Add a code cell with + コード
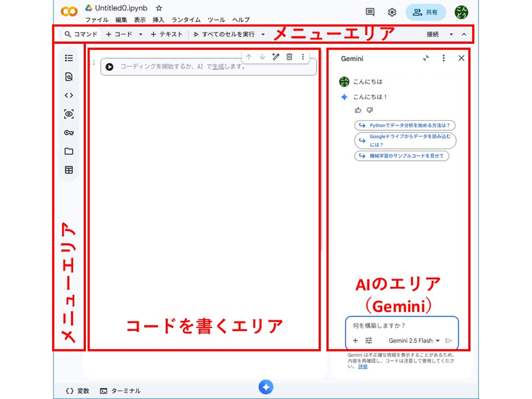Screen dimensions: 532x399 (119, 34)
